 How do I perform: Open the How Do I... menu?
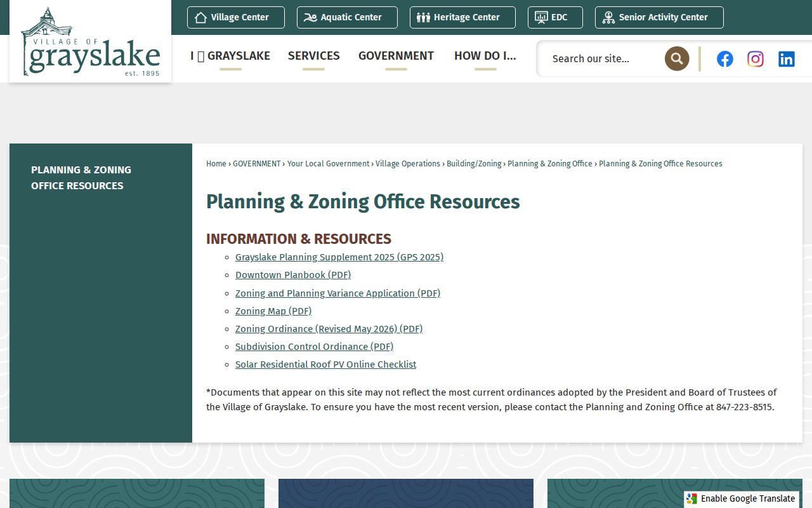(485, 56)
